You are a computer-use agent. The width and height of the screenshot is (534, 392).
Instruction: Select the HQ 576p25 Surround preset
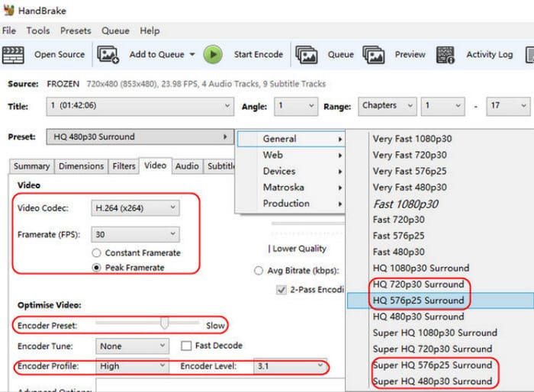440,300
